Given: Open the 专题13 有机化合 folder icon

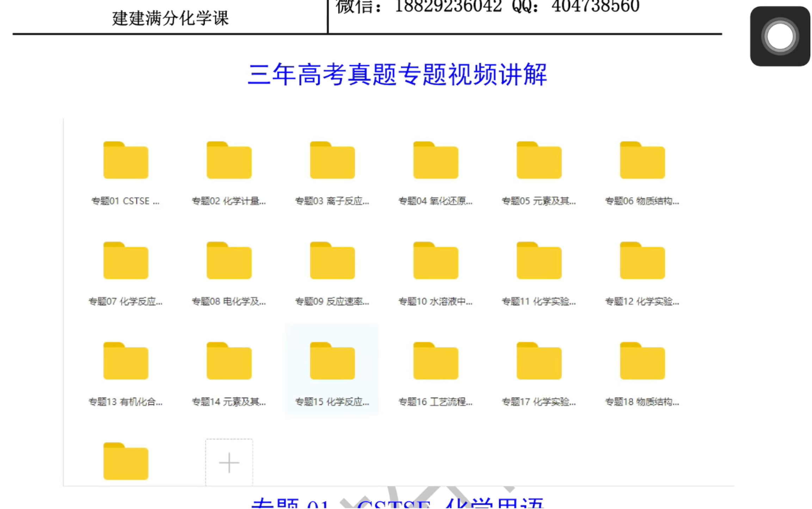Looking at the screenshot, I should 126,361.
